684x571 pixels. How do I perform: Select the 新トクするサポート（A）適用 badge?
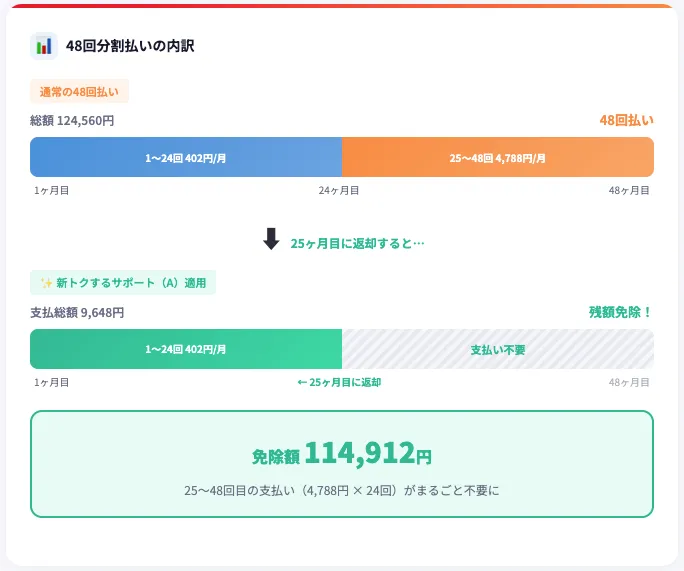click(x=123, y=283)
